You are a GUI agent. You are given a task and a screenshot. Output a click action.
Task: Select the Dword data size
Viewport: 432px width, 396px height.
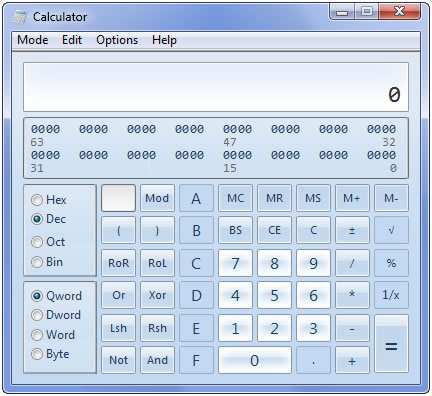[56, 315]
